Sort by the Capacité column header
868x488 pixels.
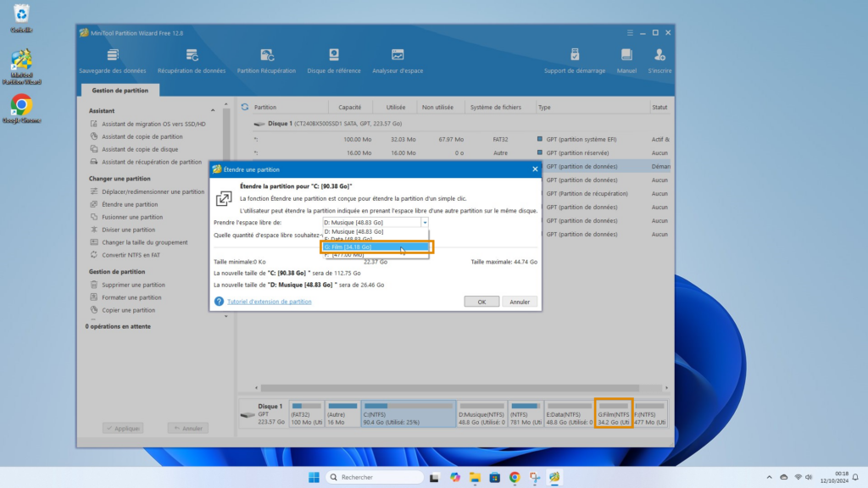[350, 108]
